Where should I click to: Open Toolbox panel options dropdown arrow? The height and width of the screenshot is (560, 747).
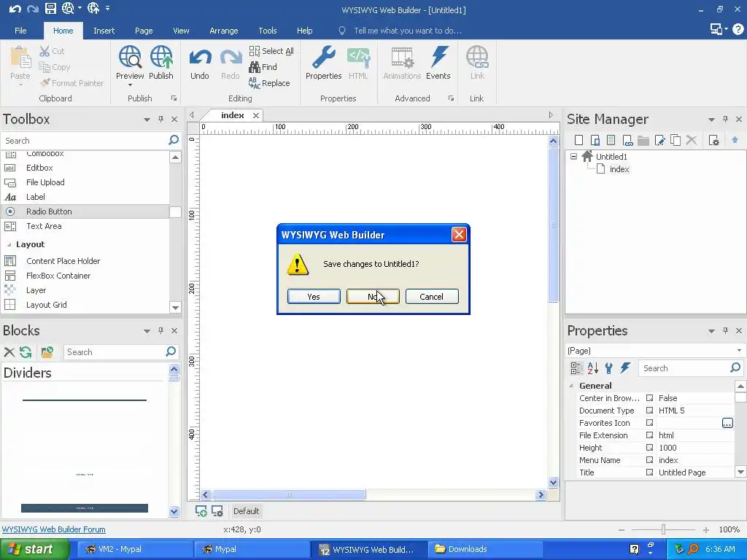point(147,120)
